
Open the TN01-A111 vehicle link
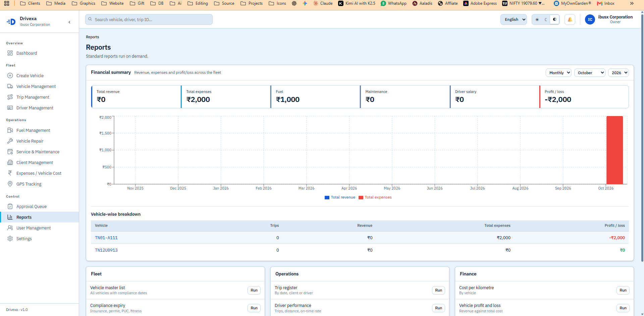(x=106, y=238)
